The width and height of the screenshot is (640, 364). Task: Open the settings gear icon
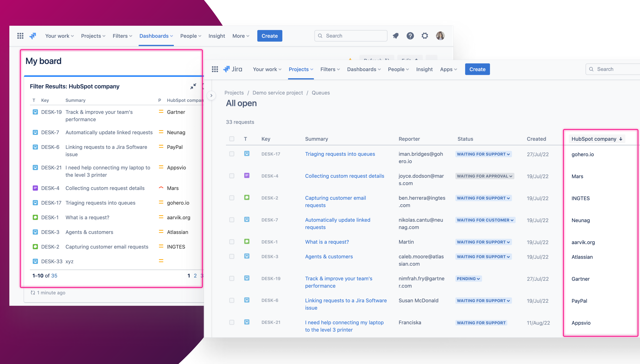[425, 36]
